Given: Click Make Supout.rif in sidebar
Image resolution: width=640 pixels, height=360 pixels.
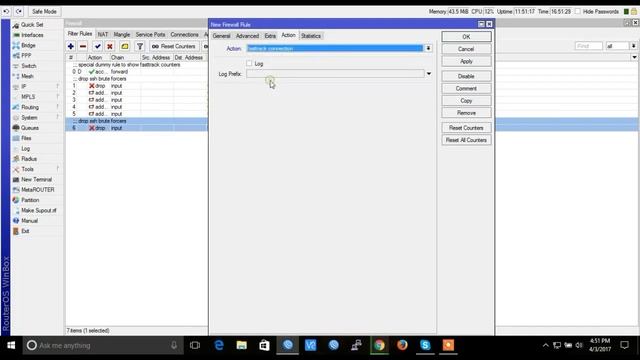Looking at the screenshot, I should 39,210.
